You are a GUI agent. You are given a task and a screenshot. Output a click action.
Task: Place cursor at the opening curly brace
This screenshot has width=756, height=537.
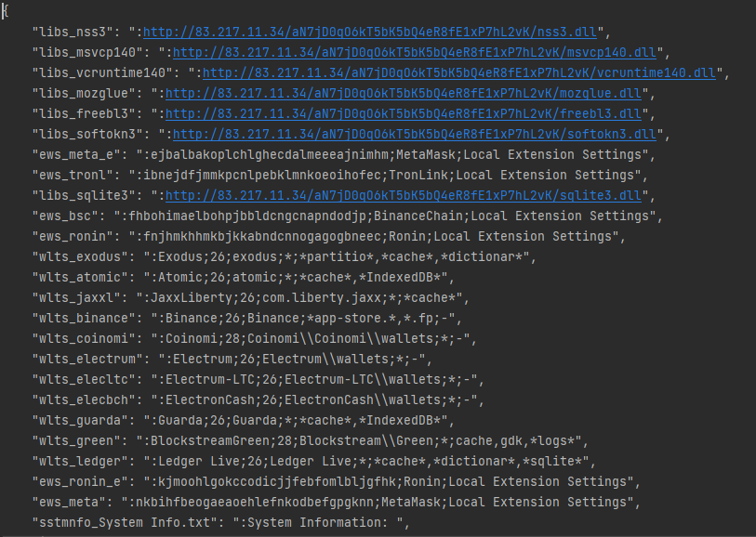pos(6,11)
